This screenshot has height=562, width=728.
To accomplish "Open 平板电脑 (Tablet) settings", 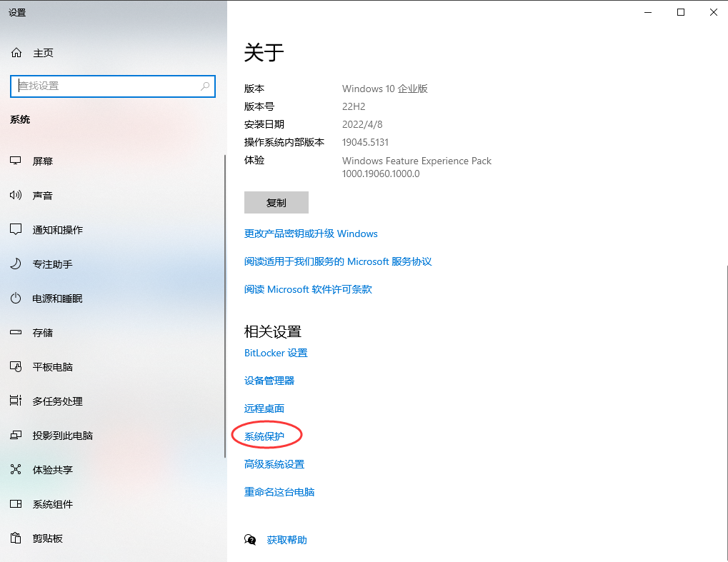I will pyautogui.click(x=50, y=366).
